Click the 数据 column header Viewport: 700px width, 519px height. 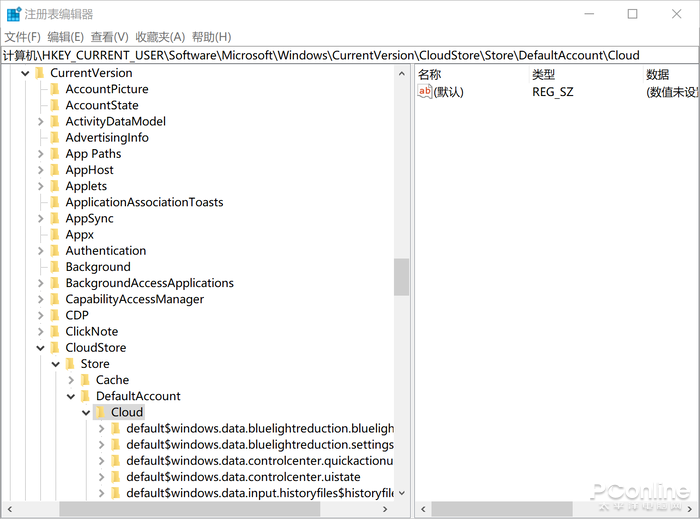(671, 74)
